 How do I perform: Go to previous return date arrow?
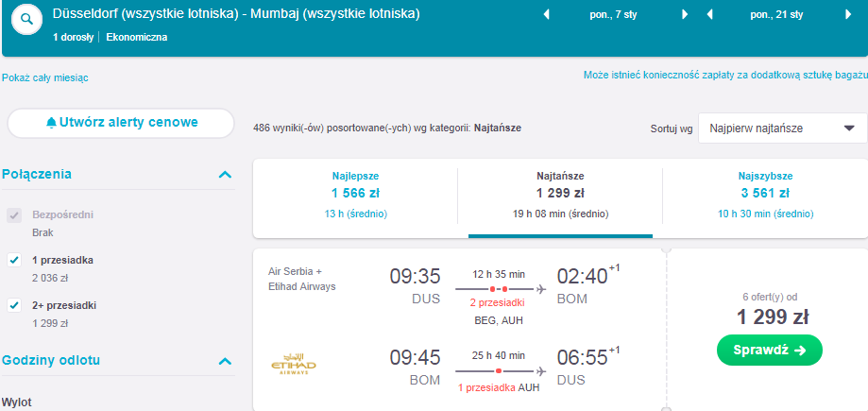pos(709,15)
